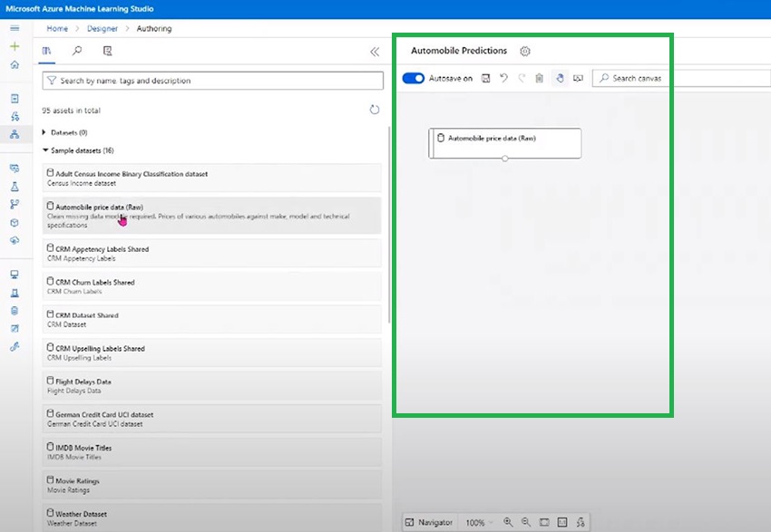Click the asset list scrollbar
The height and width of the screenshot is (532, 771).
(389, 225)
